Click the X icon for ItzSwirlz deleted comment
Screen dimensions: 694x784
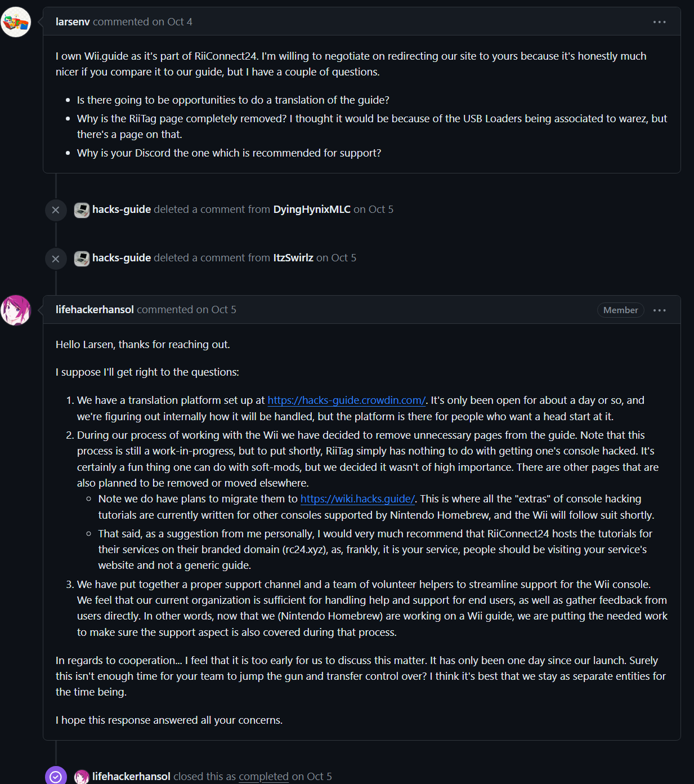click(x=56, y=259)
